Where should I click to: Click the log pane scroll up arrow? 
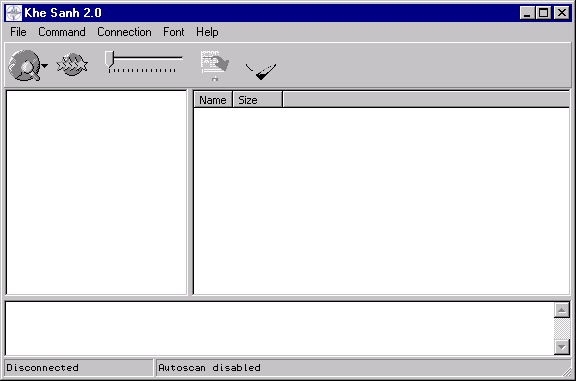tap(562, 310)
